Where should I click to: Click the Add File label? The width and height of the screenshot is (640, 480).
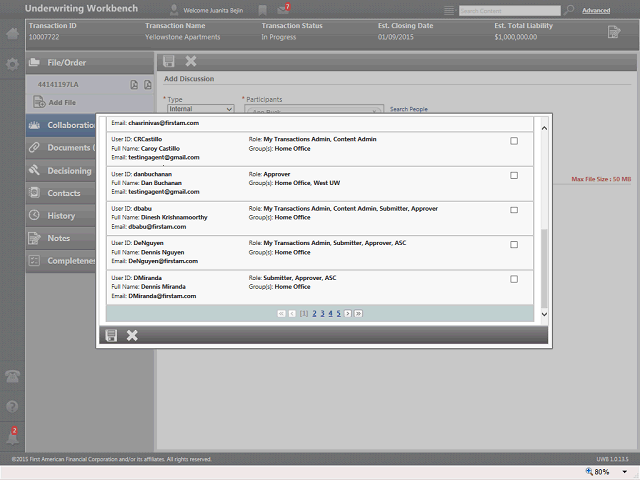62,102
